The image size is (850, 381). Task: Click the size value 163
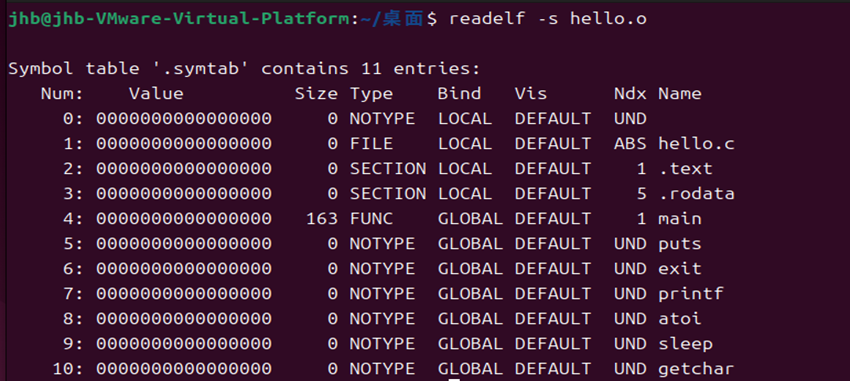[x=322, y=218]
